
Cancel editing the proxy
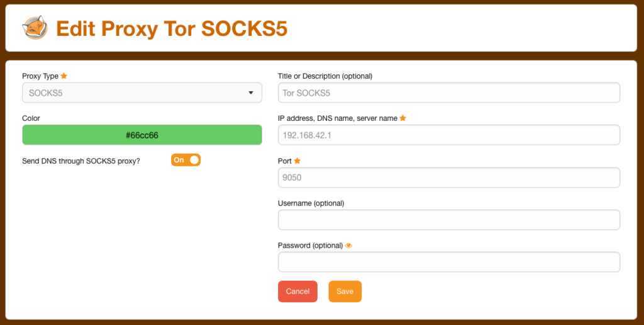[297, 291]
